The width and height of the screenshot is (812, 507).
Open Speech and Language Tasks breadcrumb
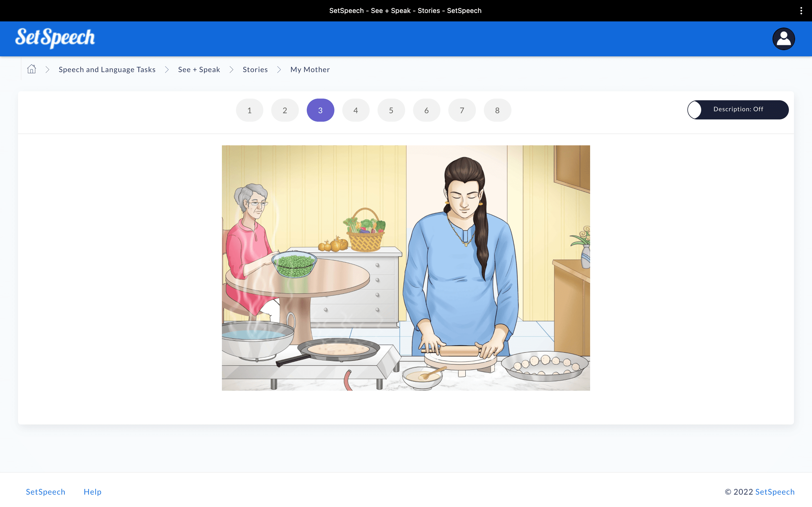107,69
